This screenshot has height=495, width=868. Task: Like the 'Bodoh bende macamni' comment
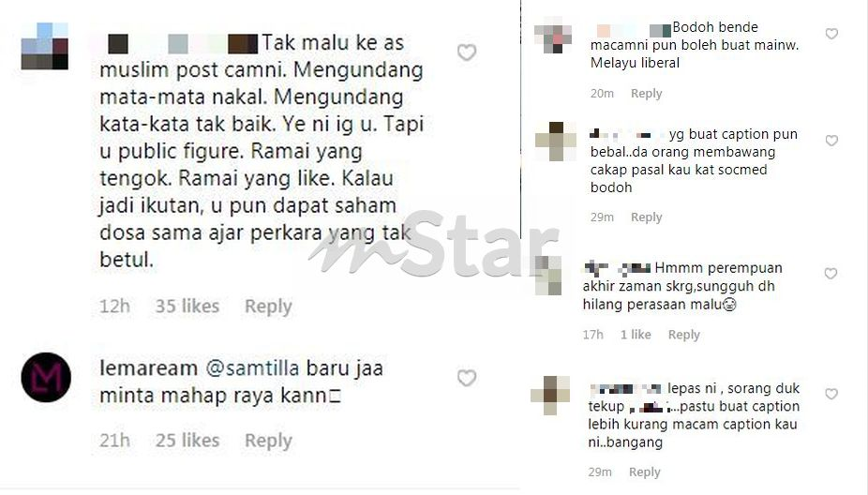pos(831,34)
